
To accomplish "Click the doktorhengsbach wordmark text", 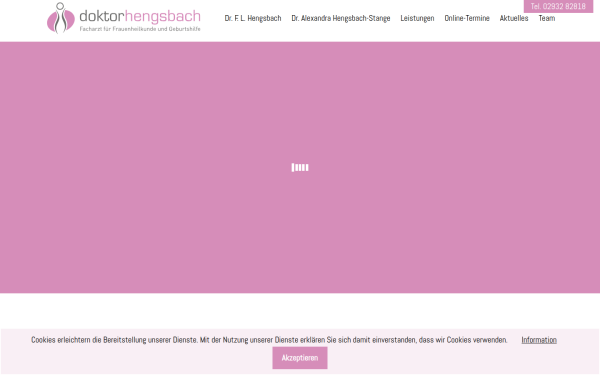I will (x=140, y=16).
